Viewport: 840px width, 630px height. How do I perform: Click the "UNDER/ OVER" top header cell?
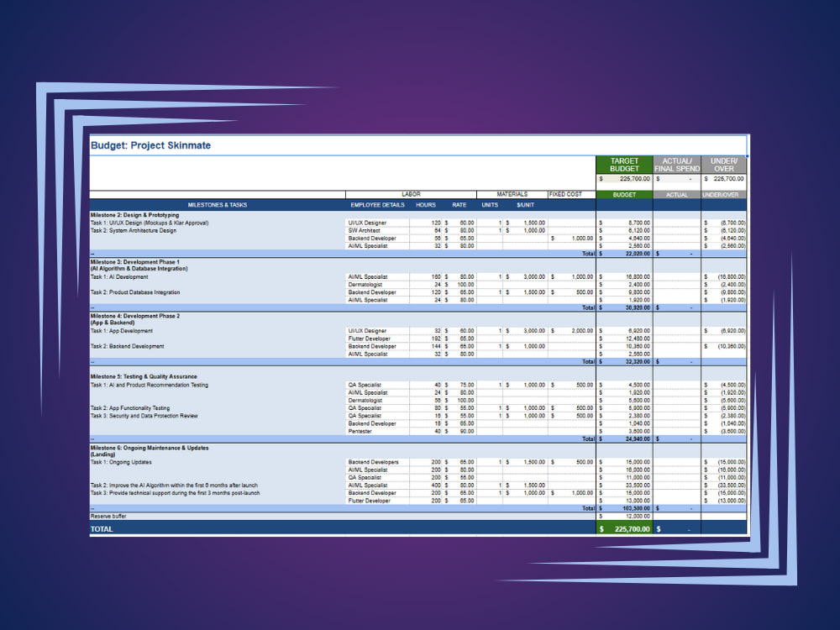coord(724,165)
